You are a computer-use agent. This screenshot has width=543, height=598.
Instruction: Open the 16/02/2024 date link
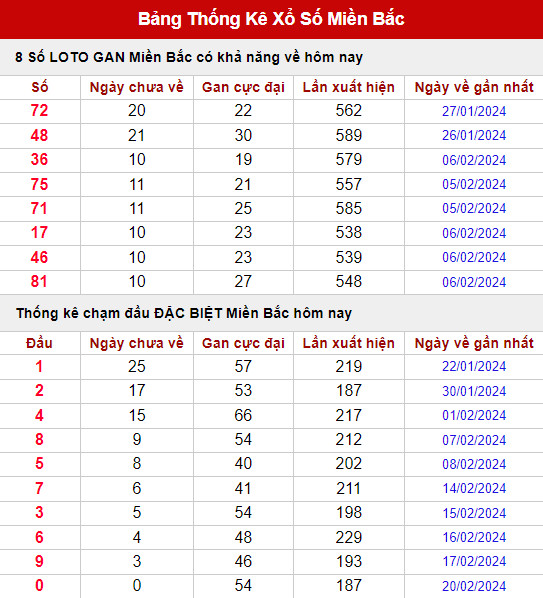(474, 537)
